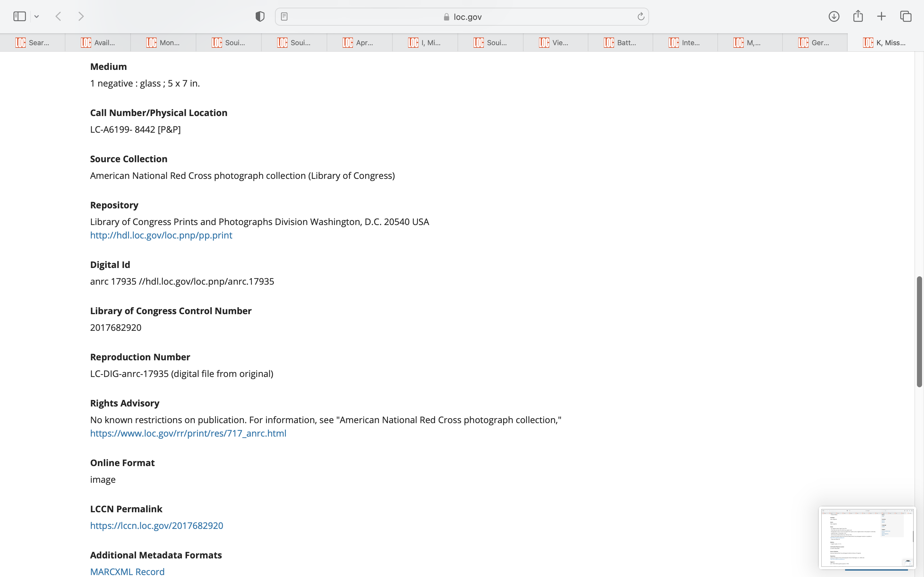Open the downloads button
This screenshot has width=924, height=577.
coord(834,16)
